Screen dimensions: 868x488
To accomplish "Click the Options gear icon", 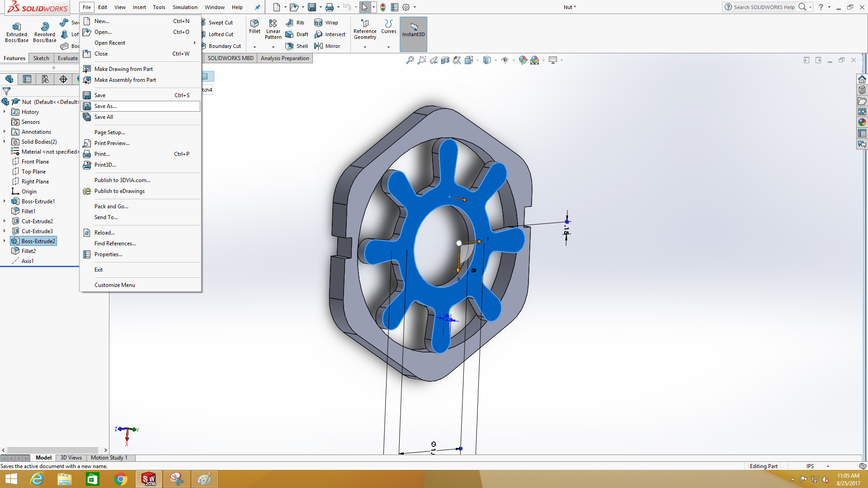I will pos(406,7).
